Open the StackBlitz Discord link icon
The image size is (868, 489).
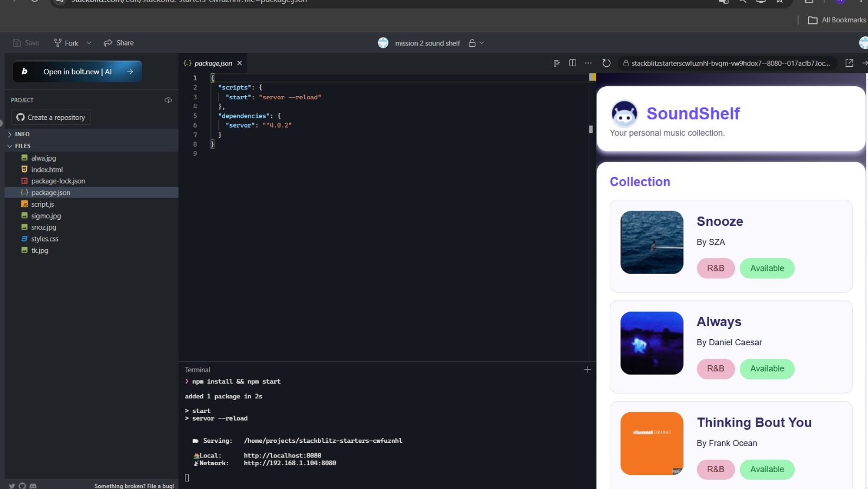point(33,486)
